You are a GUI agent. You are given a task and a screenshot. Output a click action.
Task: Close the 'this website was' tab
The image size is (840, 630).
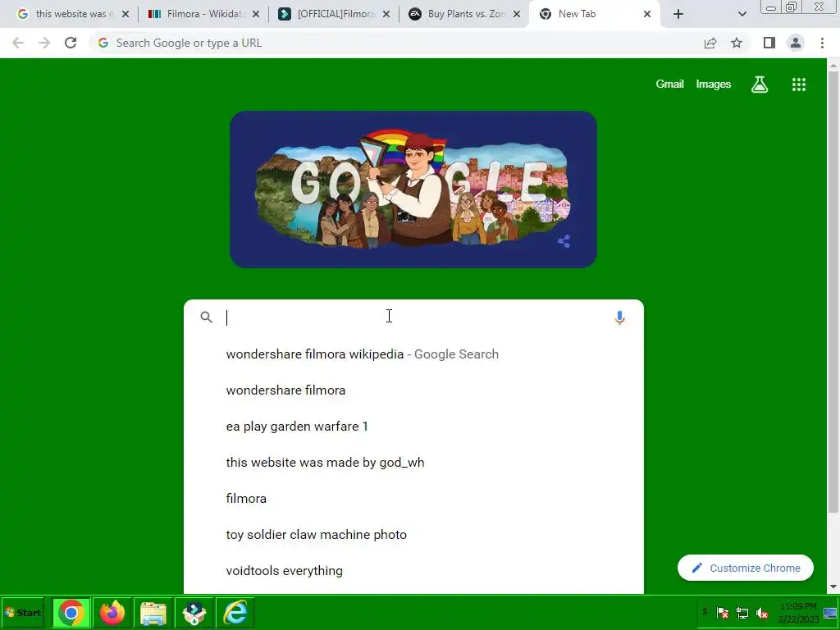tap(126, 14)
